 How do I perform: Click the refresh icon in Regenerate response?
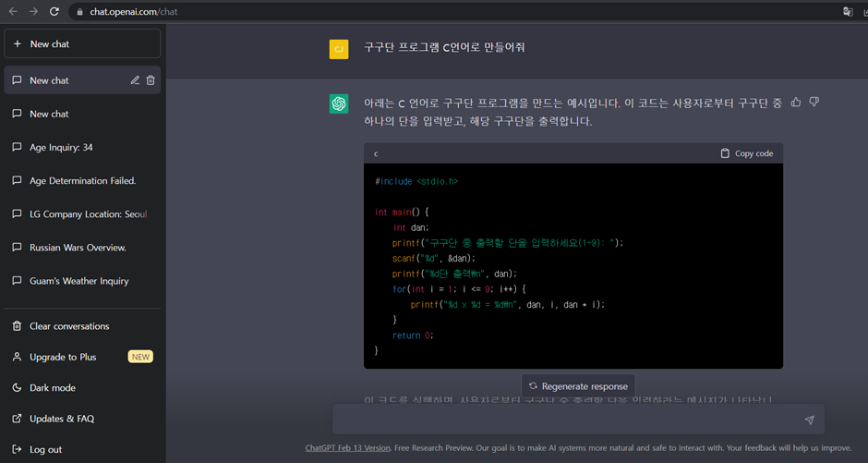pos(533,386)
